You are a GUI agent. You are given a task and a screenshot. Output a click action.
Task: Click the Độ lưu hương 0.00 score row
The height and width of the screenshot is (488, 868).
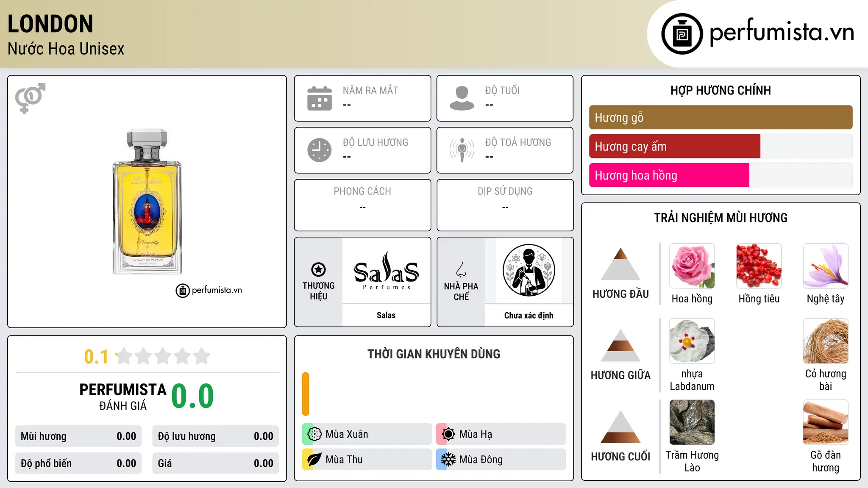(215, 436)
